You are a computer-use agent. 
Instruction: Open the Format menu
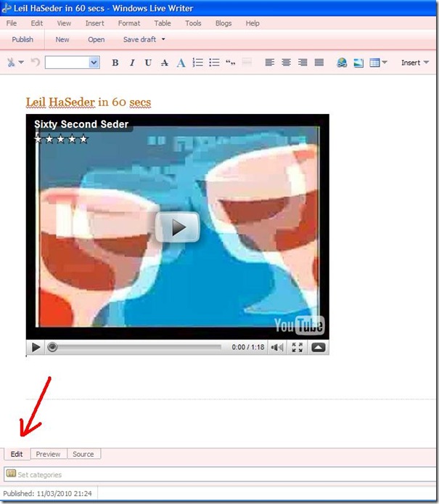coord(129,23)
